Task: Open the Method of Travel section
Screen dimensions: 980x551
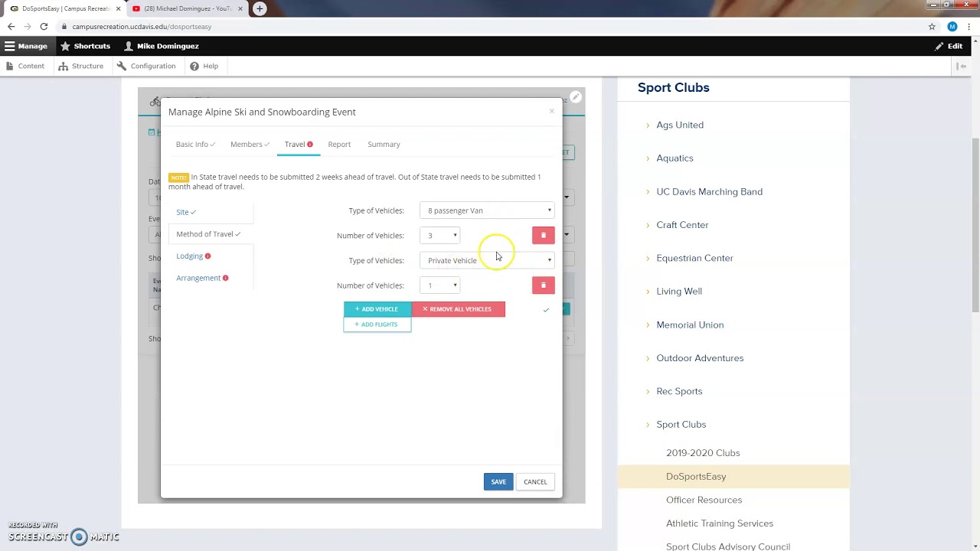Action: 208,234
